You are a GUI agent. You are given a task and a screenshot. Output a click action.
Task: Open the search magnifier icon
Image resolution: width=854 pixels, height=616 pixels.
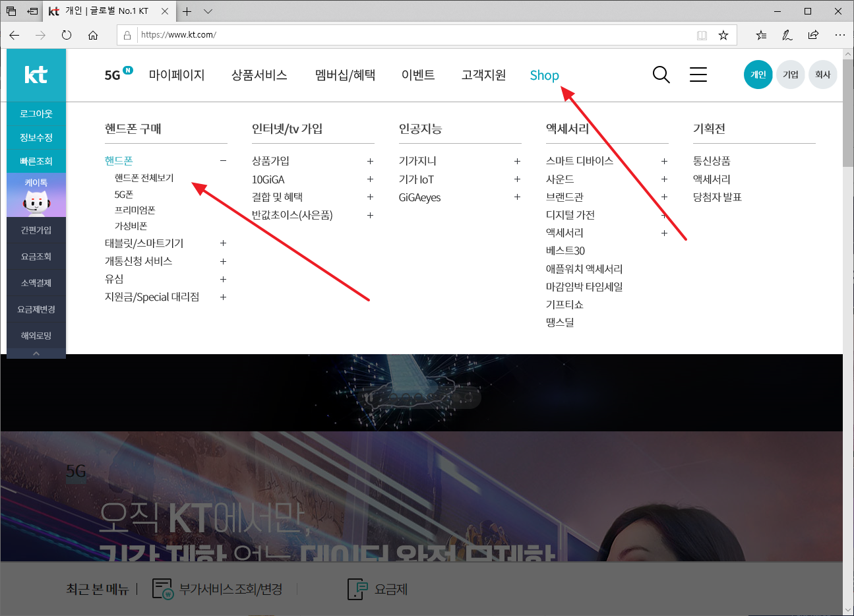(661, 75)
